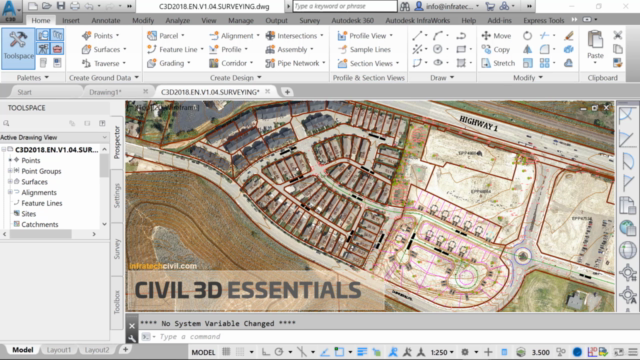Open the Settings vertical tab in Toolspace
Image resolution: width=640 pixels, height=360 pixels.
117,196
